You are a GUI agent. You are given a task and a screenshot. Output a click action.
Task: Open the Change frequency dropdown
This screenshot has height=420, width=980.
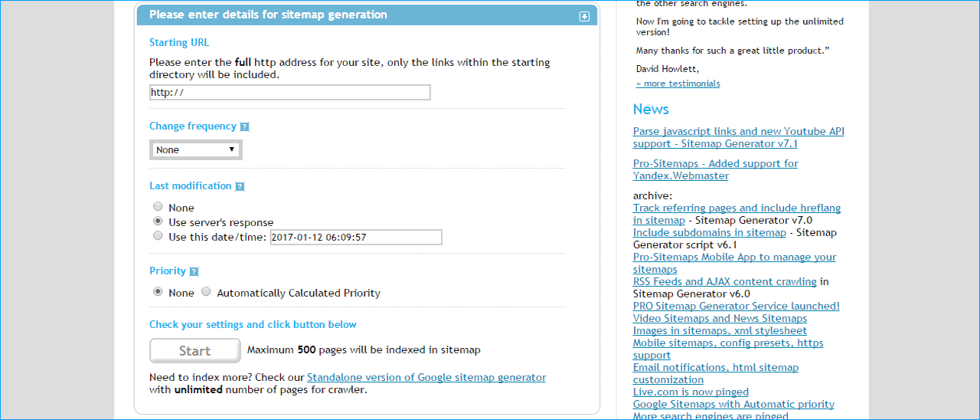(196, 150)
